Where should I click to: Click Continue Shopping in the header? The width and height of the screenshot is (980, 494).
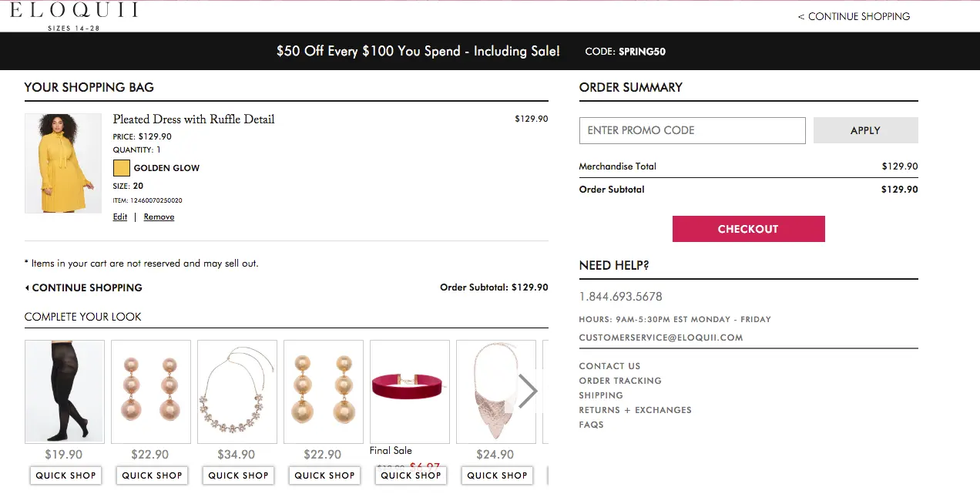(854, 16)
